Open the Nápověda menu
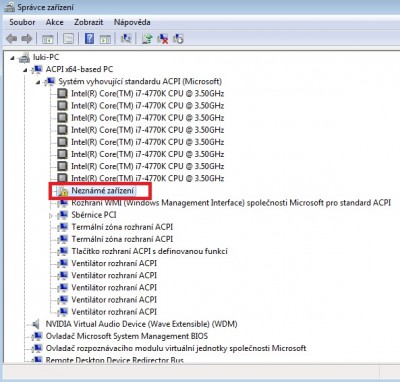The width and height of the screenshot is (400, 382). (x=132, y=22)
